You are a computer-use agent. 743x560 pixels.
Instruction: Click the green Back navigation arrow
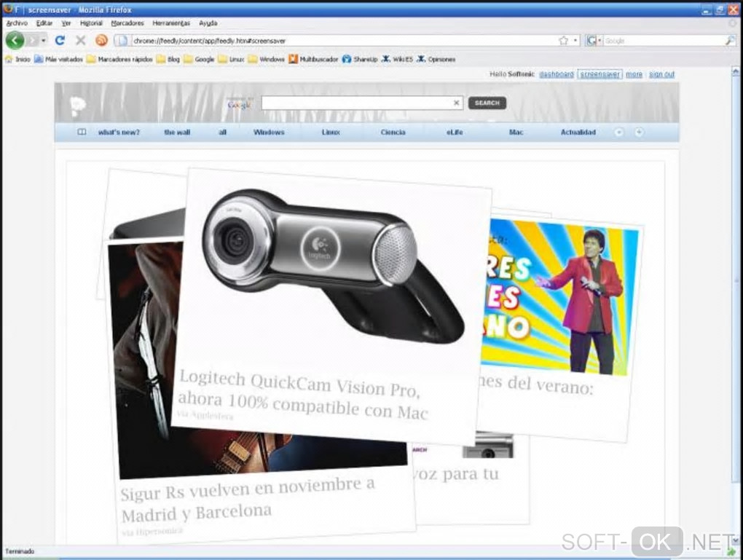click(15, 40)
